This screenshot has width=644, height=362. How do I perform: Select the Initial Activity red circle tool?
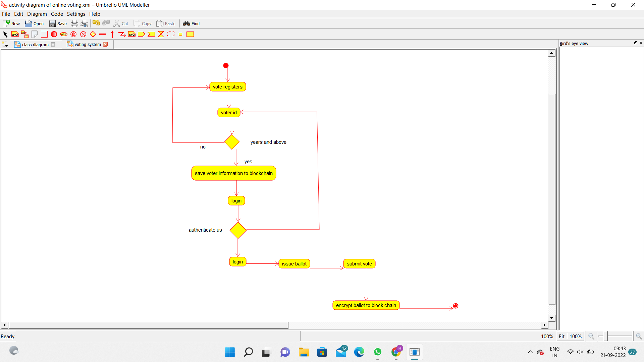[x=54, y=34]
